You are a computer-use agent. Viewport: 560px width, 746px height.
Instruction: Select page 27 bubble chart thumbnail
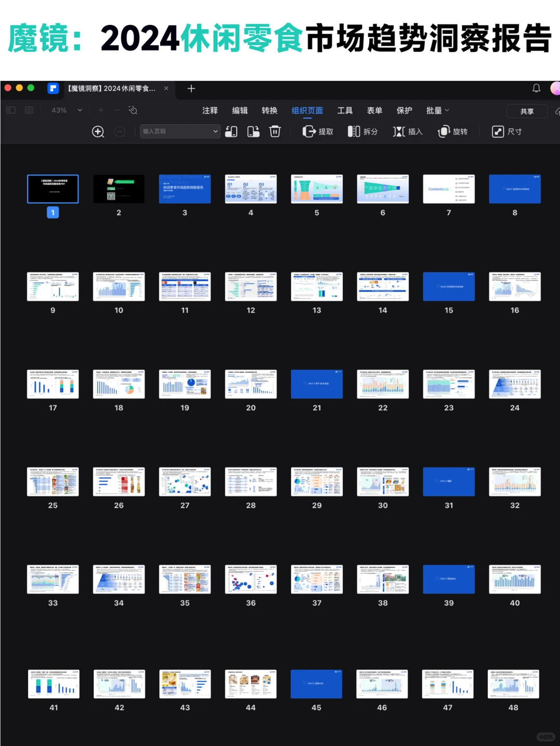185,482
